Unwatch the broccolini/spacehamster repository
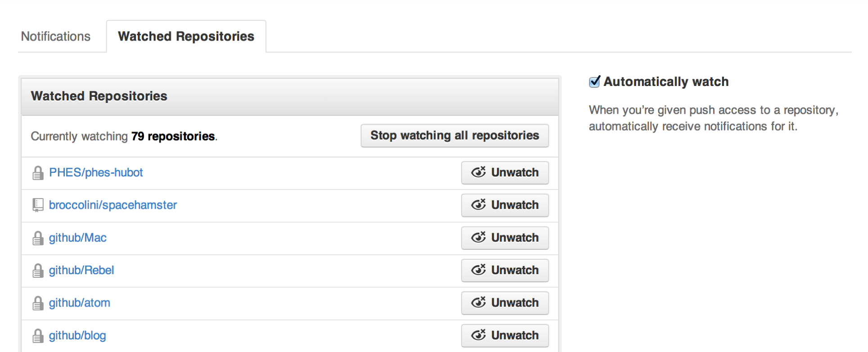Image resolution: width=868 pixels, height=352 pixels. pos(505,205)
